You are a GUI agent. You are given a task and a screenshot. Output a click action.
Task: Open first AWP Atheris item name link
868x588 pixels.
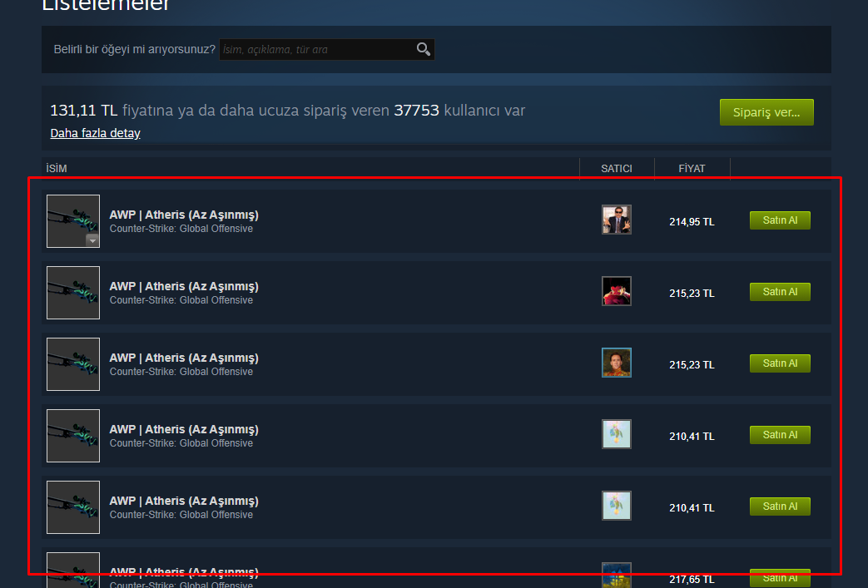[184, 215]
